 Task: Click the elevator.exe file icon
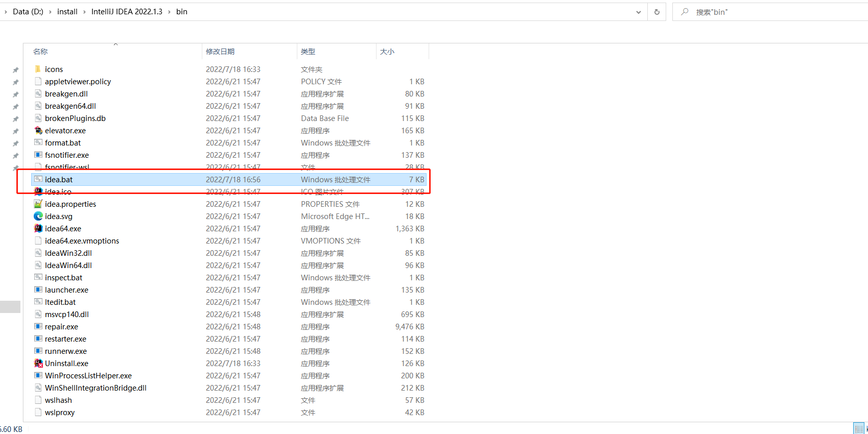coord(38,130)
